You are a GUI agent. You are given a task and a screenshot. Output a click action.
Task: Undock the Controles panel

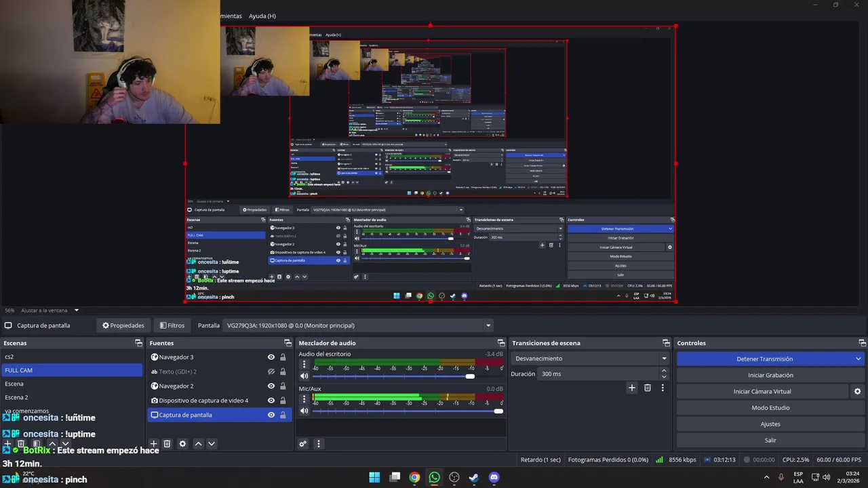click(862, 343)
